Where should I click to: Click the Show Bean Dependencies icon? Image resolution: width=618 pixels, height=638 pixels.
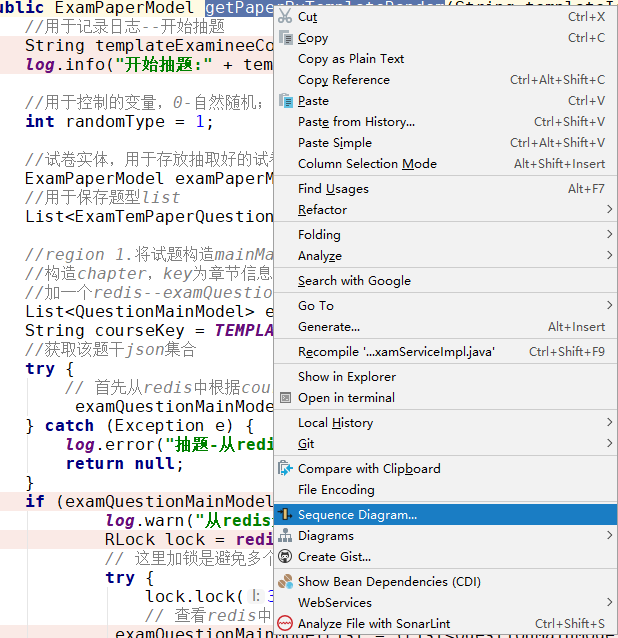coord(285,581)
